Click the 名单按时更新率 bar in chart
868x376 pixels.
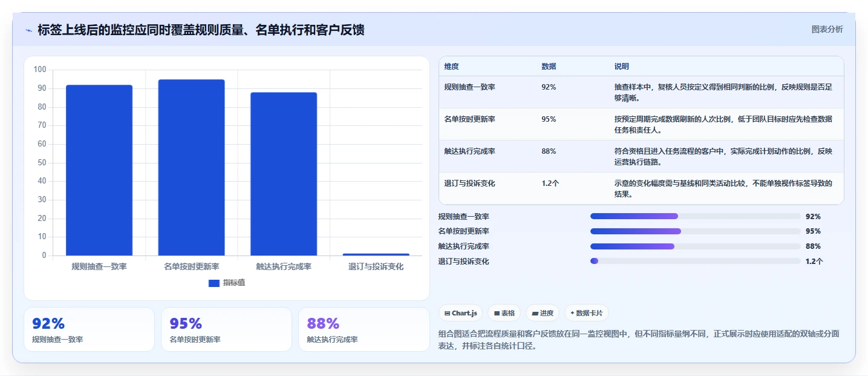point(191,167)
